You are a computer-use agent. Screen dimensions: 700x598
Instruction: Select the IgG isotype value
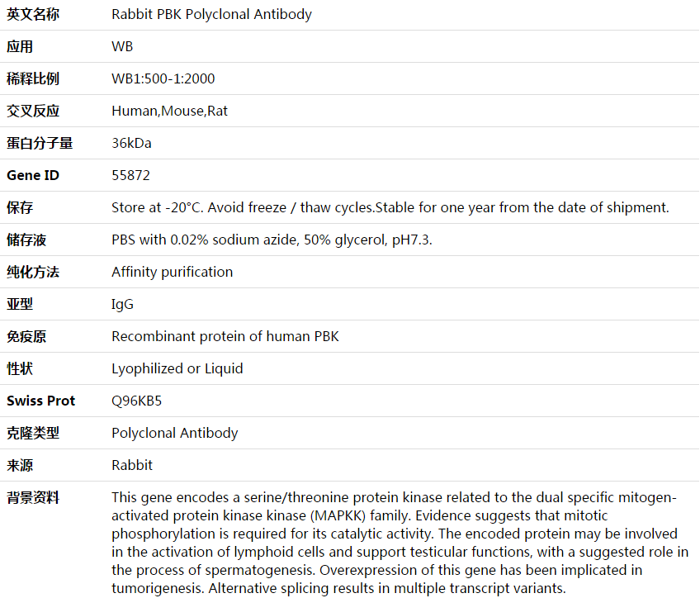click(x=122, y=304)
